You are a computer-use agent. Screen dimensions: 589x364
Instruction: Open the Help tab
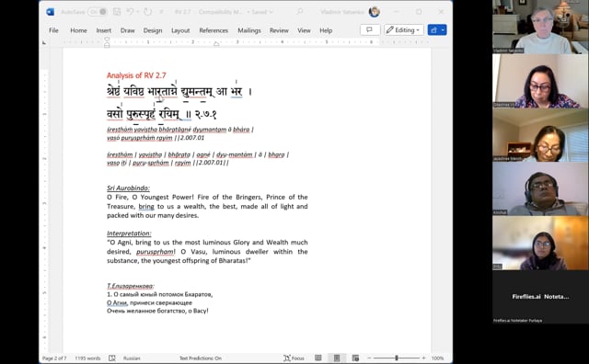(x=326, y=30)
